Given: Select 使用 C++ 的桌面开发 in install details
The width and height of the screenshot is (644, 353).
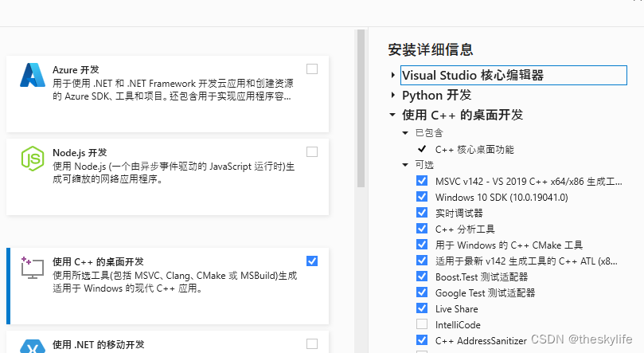Looking at the screenshot, I should pyautogui.click(x=463, y=115).
